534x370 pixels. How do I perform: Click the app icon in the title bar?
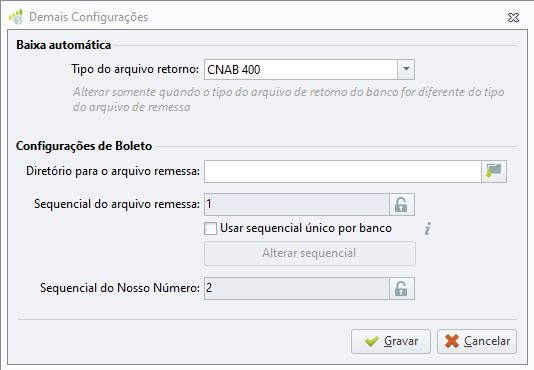(16, 17)
